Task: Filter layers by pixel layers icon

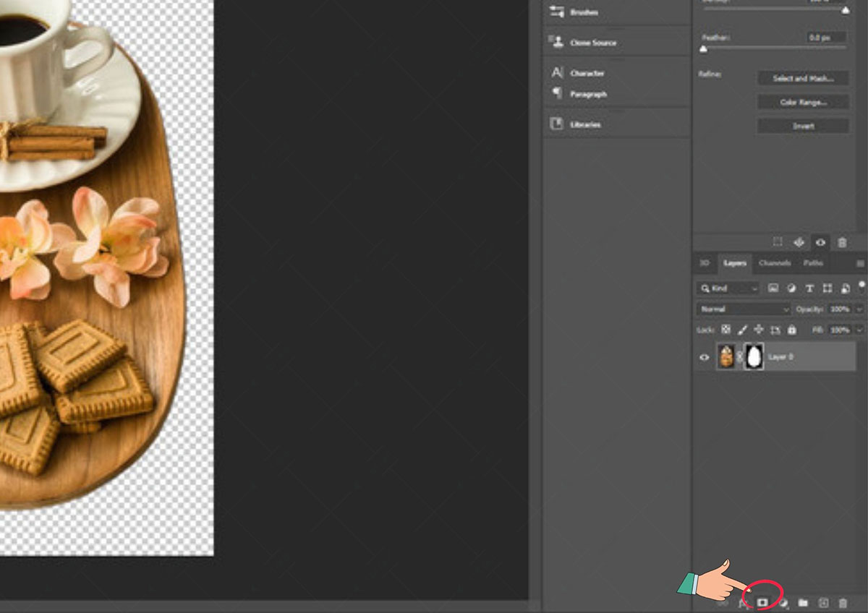Action: point(773,288)
